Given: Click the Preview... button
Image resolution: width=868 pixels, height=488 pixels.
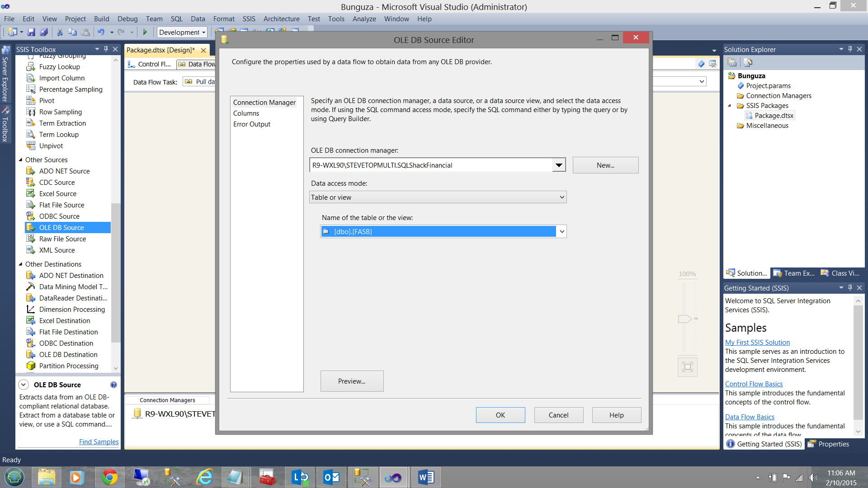Looking at the screenshot, I should pyautogui.click(x=352, y=381).
